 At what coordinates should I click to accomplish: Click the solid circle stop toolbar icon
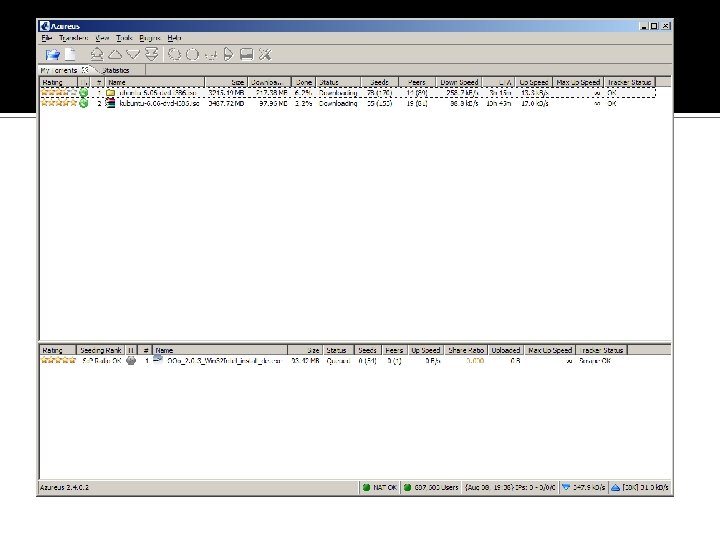click(x=192, y=55)
